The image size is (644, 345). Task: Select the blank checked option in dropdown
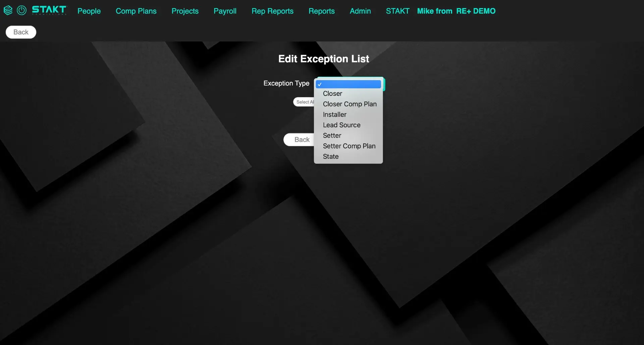pyautogui.click(x=348, y=84)
